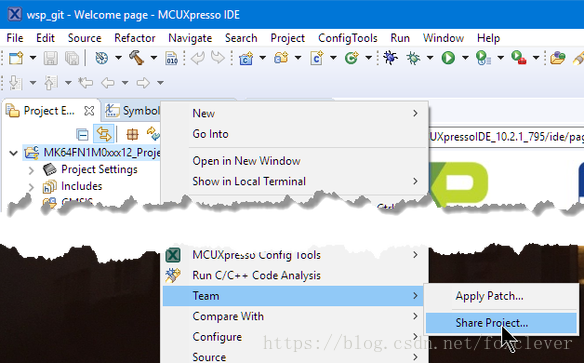Click the new C source file icon
This screenshot has height=363, width=584.
pyautogui.click(x=317, y=58)
